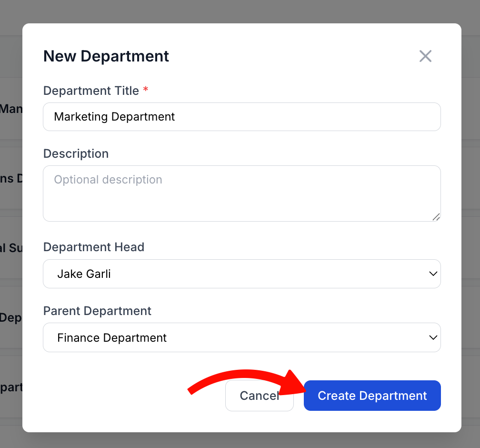Click the "Finance Department" selected value
This screenshot has width=480, height=448.
pos(112,338)
